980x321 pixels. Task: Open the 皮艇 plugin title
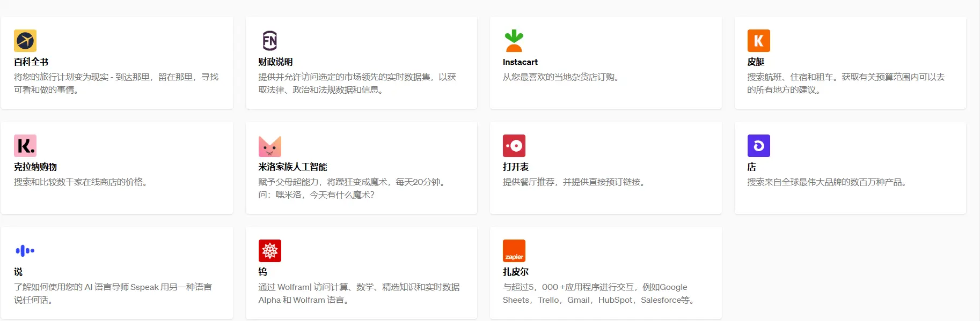(x=756, y=62)
